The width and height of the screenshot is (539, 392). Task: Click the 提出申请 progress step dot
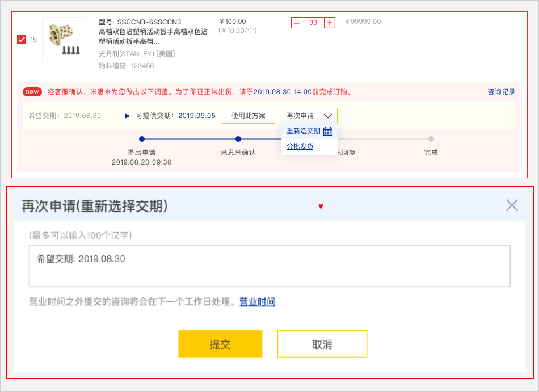click(x=142, y=139)
